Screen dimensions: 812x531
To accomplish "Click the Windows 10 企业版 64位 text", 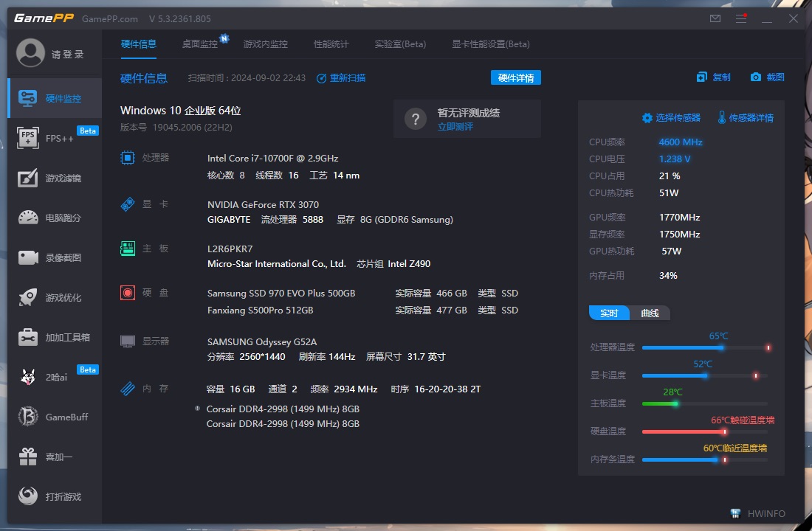I will click(x=181, y=111).
